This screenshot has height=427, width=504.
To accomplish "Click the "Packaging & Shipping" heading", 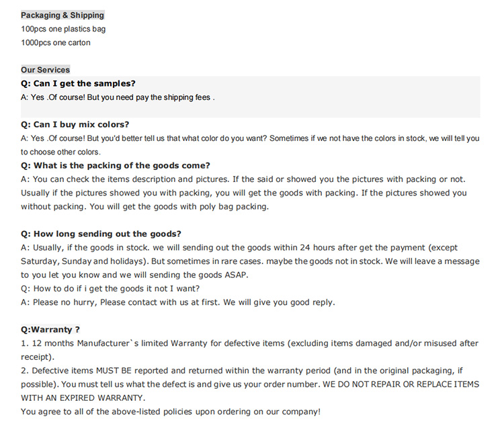I will point(62,15).
